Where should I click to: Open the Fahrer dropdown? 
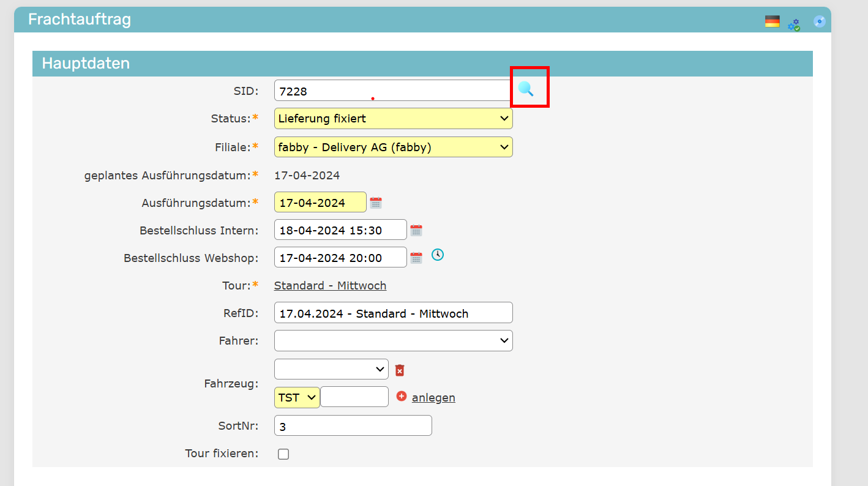pyautogui.click(x=393, y=341)
